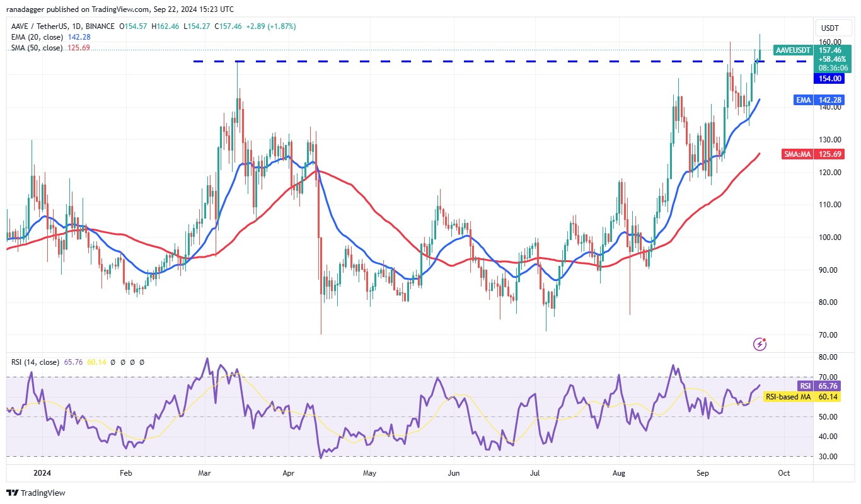Click the blue 154.00 level label
The height and width of the screenshot is (504, 861).
click(829, 78)
